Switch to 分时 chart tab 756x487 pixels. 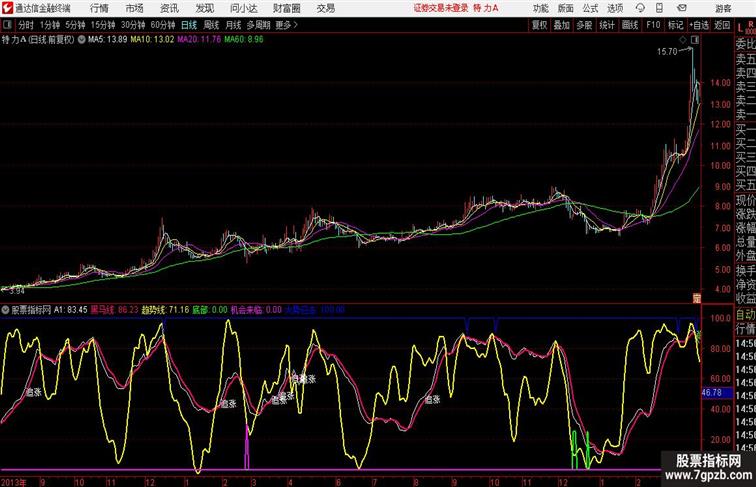(x=26, y=25)
